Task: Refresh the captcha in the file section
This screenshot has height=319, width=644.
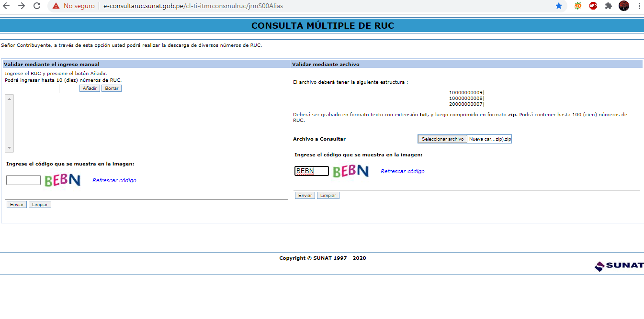Action: click(x=403, y=171)
